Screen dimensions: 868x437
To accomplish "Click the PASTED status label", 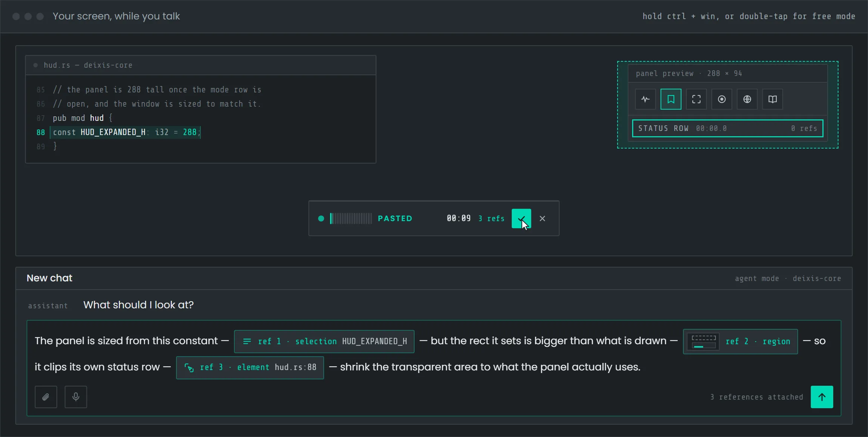I will [395, 218].
